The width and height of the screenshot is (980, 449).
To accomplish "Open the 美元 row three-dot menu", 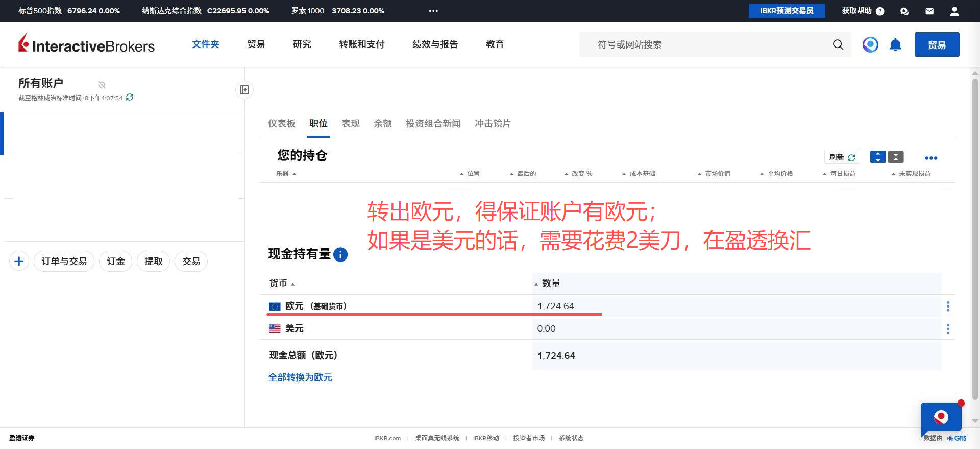I will (948, 329).
